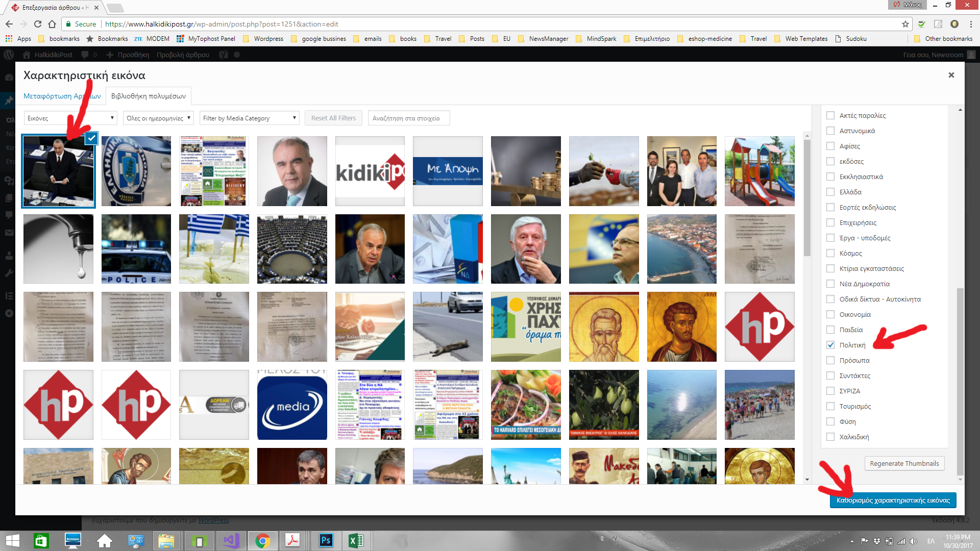
Task: Enable the Χαλκιδική category checkbox
Action: pos(830,437)
